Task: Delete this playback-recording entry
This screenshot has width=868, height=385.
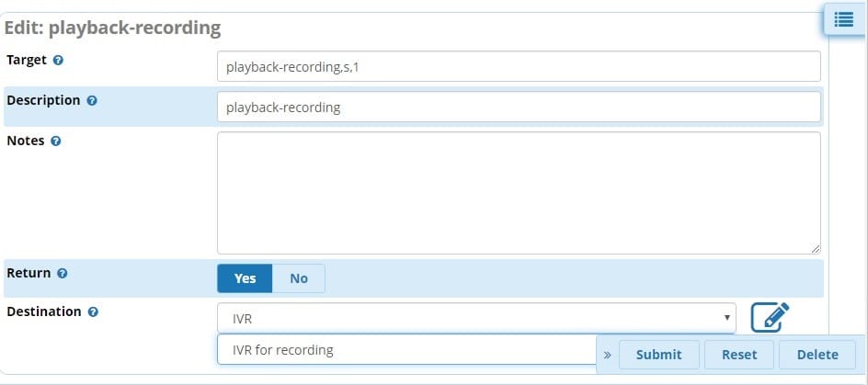Action: [817, 355]
